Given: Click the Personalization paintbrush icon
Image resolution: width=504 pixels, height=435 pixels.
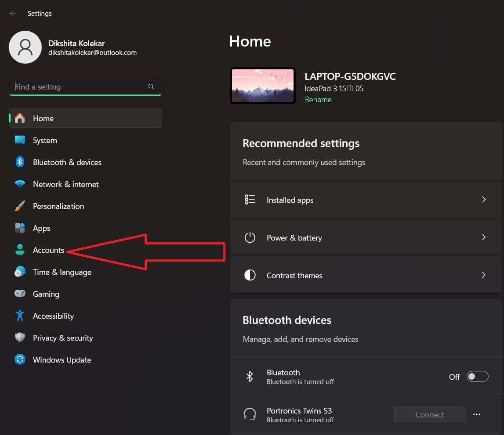Looking at the screenshot, I should point(20,206).
